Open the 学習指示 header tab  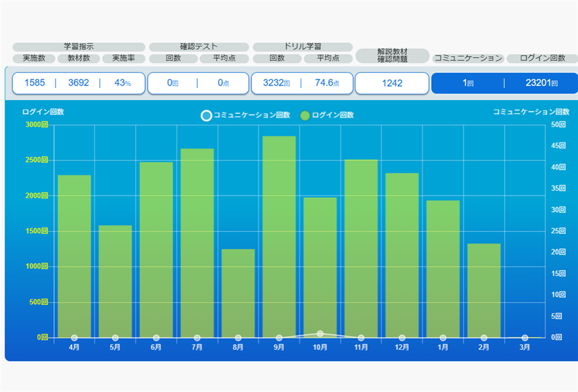click(x=79, y=47)
